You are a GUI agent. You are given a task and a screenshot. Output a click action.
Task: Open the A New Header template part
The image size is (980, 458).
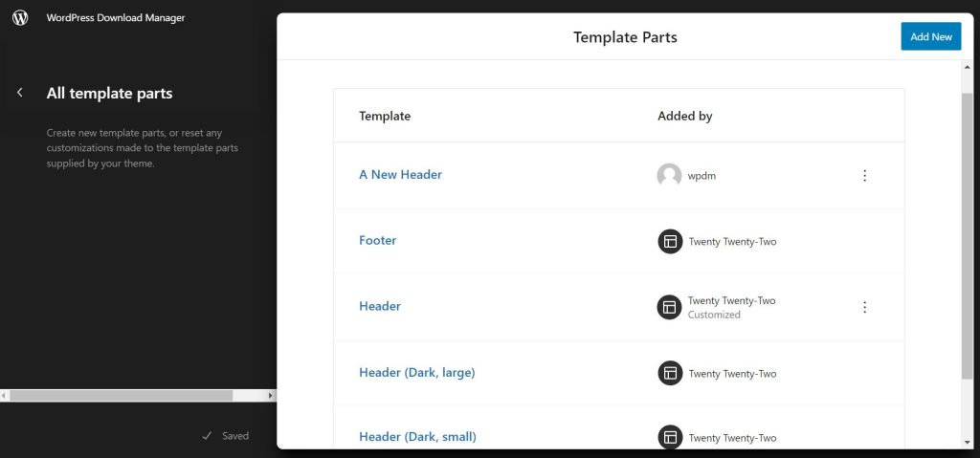[400, 175]
